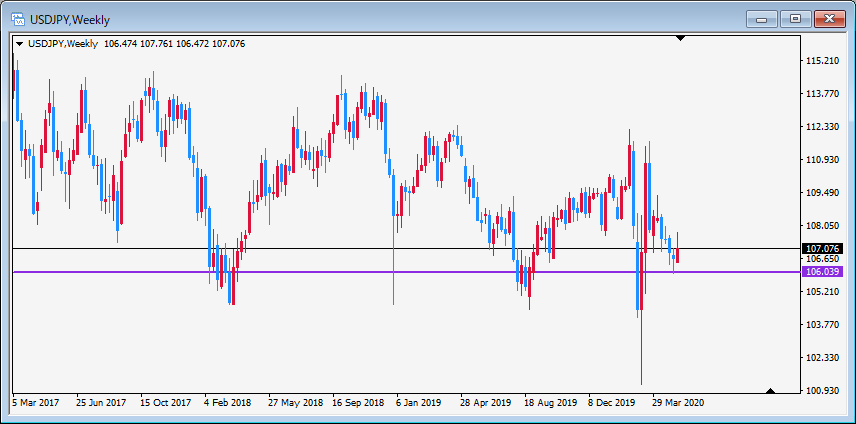The width and height of the screenshot is (856, 424).
Task: Click the 6 Jan 2019 date label
Action: coord(419,403)
